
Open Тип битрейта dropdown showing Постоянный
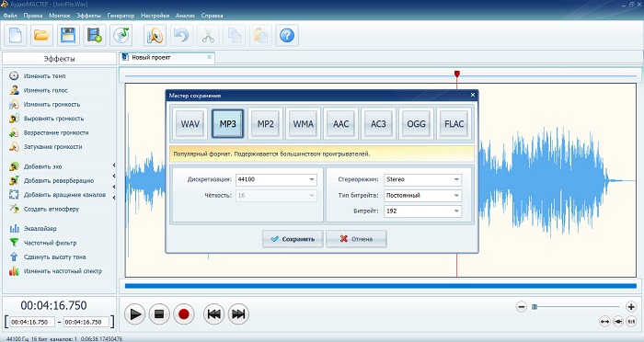(x=422, y=196)
